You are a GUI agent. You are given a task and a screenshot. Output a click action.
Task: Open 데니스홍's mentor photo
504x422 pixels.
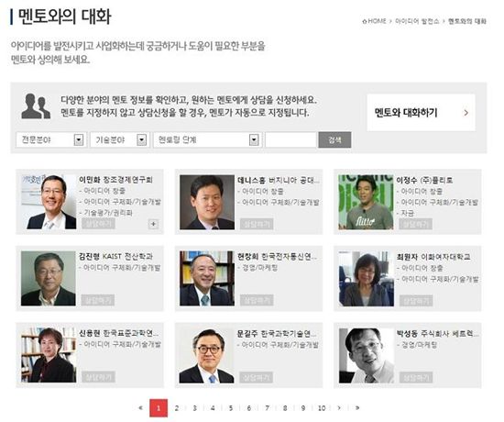click(x=207, y=202)
